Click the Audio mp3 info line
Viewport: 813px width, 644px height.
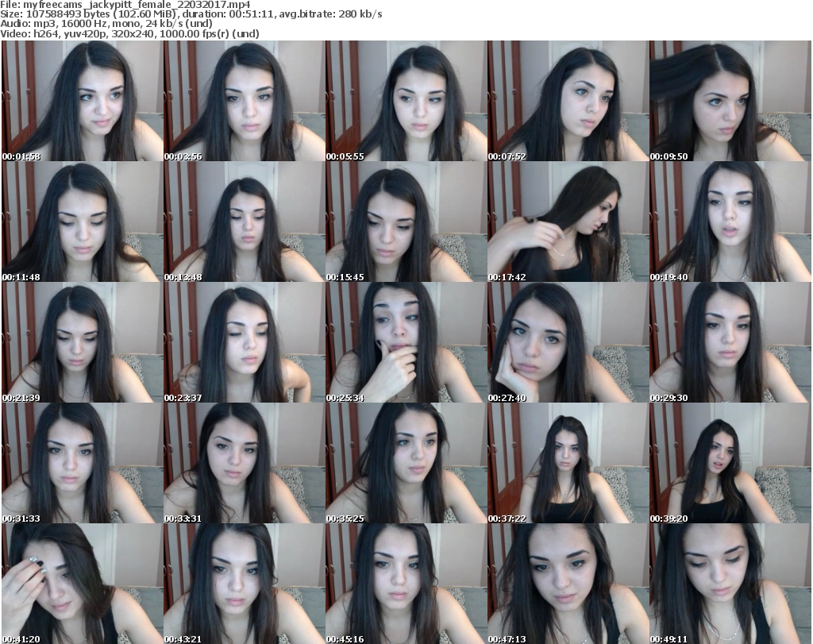pos(106,24)
